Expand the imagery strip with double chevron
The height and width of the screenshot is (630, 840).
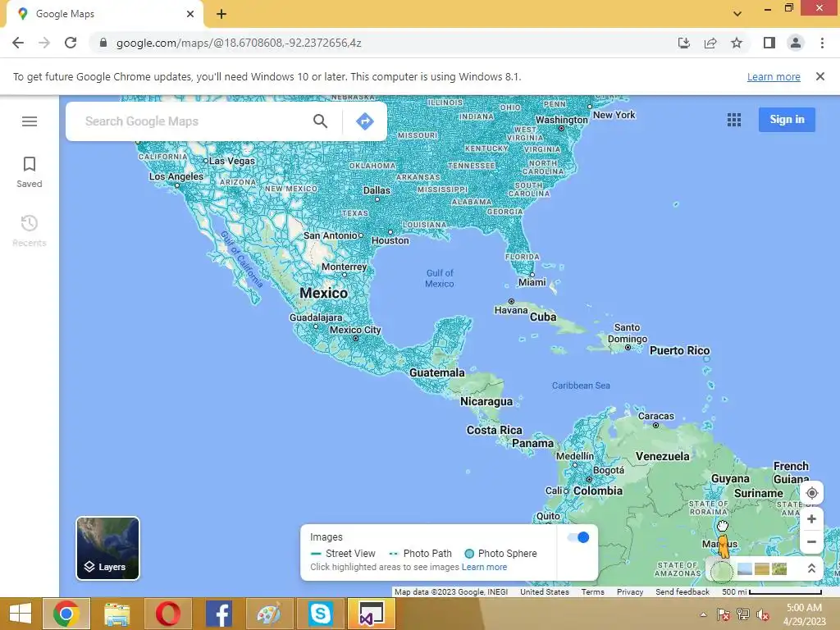pos(811,568)
